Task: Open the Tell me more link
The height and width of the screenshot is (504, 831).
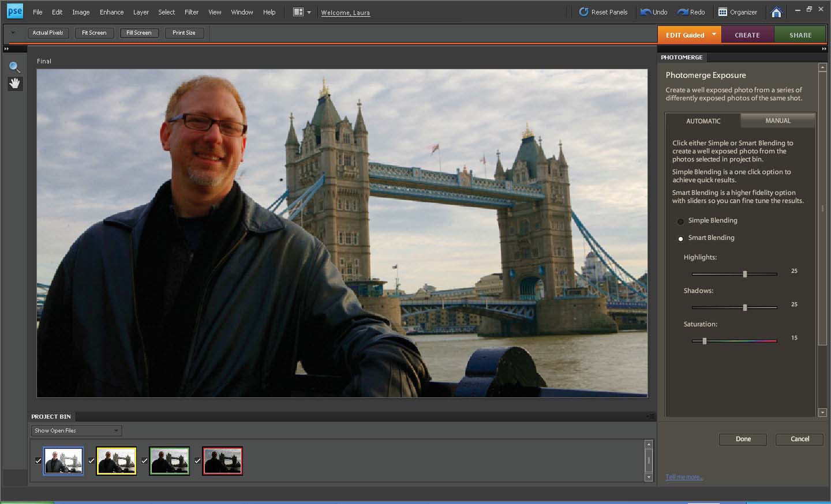Action: (684, 477)
